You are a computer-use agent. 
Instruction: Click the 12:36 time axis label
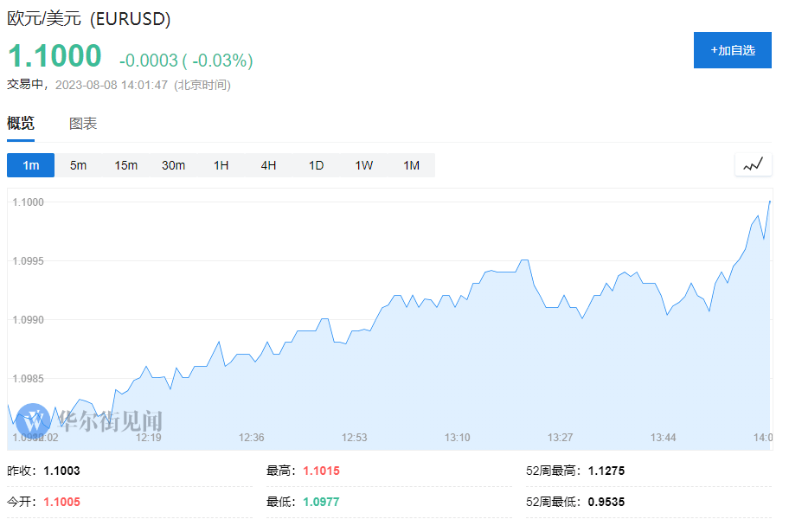pyautogui.click(x=252, y=438)
